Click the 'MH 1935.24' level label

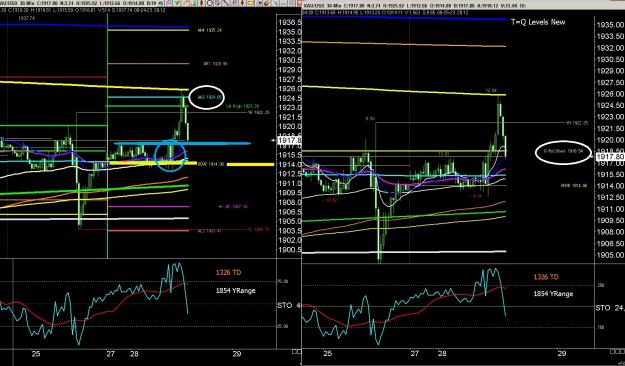point(210,30)
